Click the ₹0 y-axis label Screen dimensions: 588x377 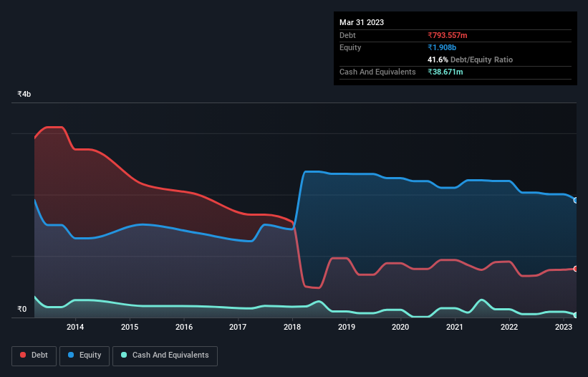21,309
